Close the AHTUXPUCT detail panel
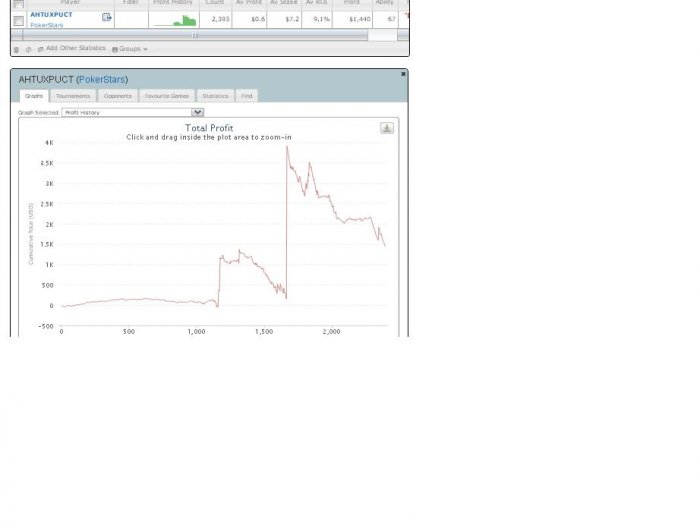700x525 pixels. point(403,74)
